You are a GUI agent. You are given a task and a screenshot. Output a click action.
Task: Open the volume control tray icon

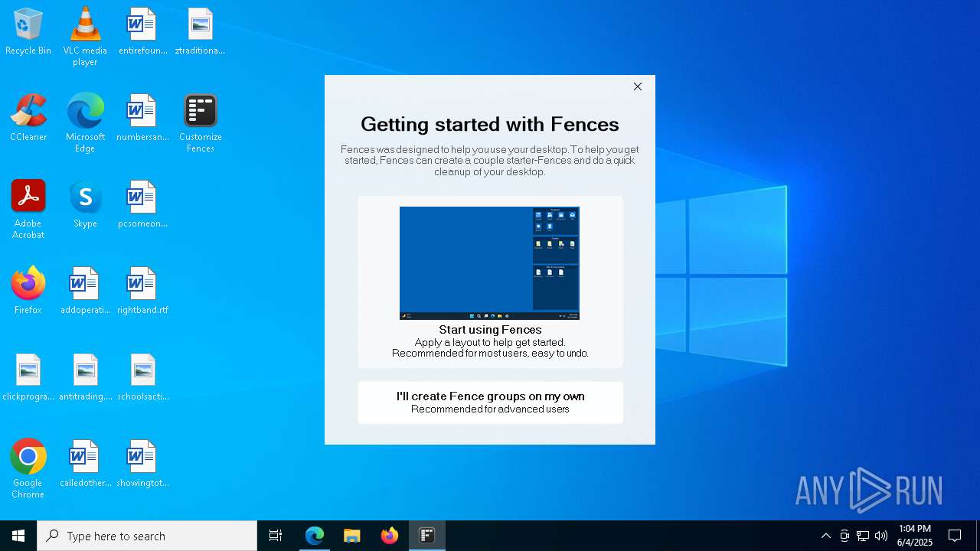(881, 536)
